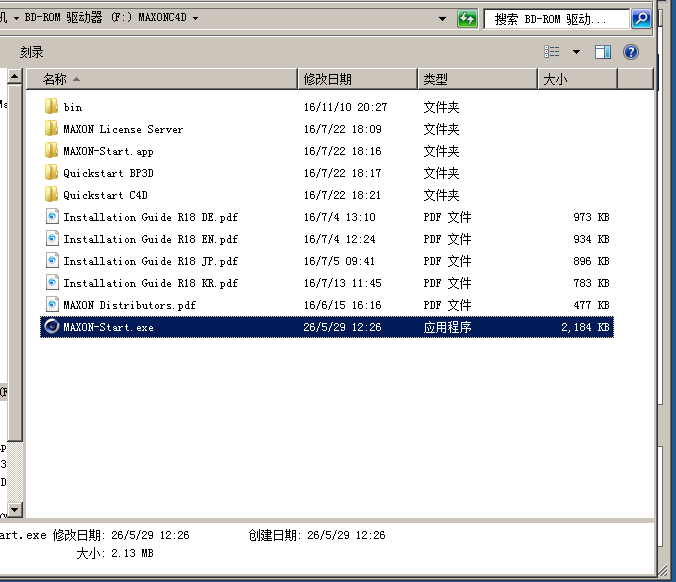Screen dimensions: 676x582
Task: Click the 刻录 (Burn) toolbar button
Action: point(32,52)
